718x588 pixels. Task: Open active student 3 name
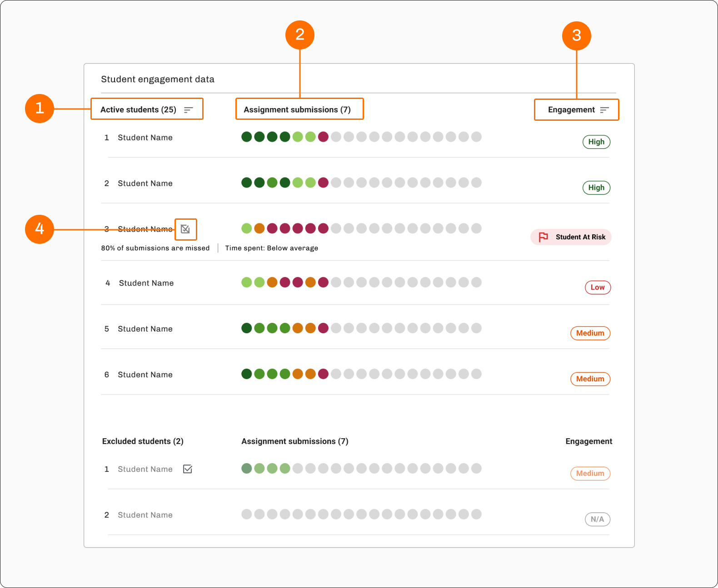(x=145, y=229)
